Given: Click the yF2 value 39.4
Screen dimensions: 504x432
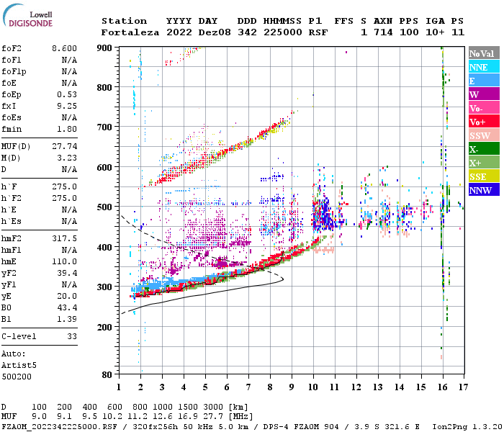Looking at the screenshot, I should point(67,274).
